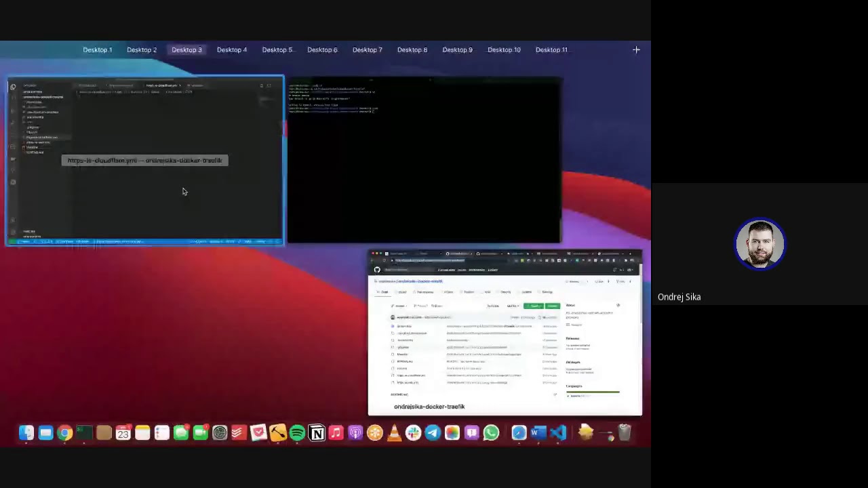Viewport: 868px width, 488px height.
Task: Open Safari from the Dock
Action: pos(519,432)
